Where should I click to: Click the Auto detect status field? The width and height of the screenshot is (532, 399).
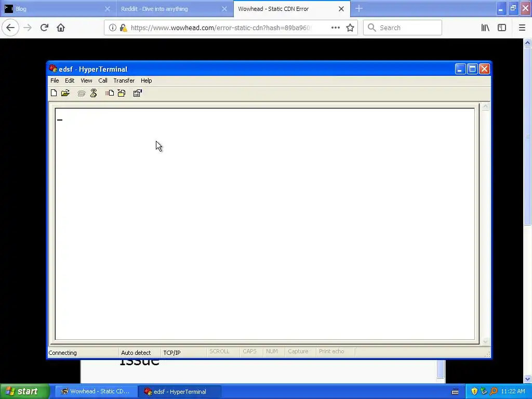[136, 353]
